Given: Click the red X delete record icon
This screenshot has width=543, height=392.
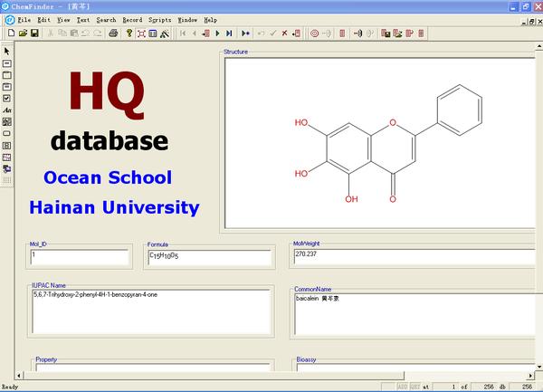Looking at the screenshot, I should [x=284, y=33].
